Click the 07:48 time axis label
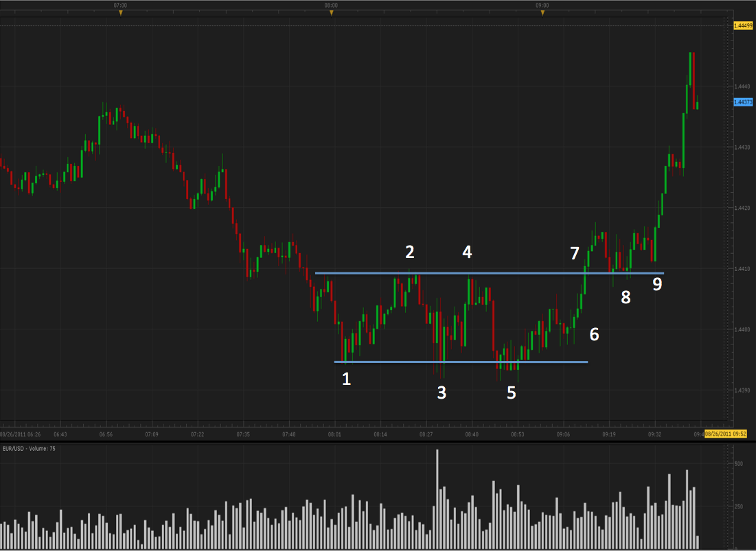Screen dimensions: 756x551 click(x=289, y=434)
